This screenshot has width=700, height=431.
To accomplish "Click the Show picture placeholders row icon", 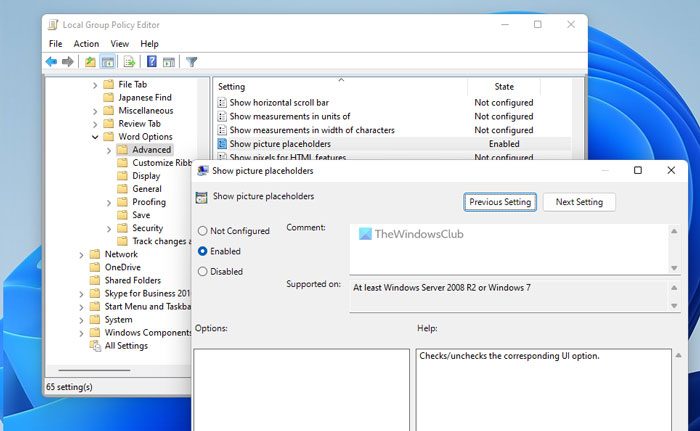I will click(x=222, y=144).
